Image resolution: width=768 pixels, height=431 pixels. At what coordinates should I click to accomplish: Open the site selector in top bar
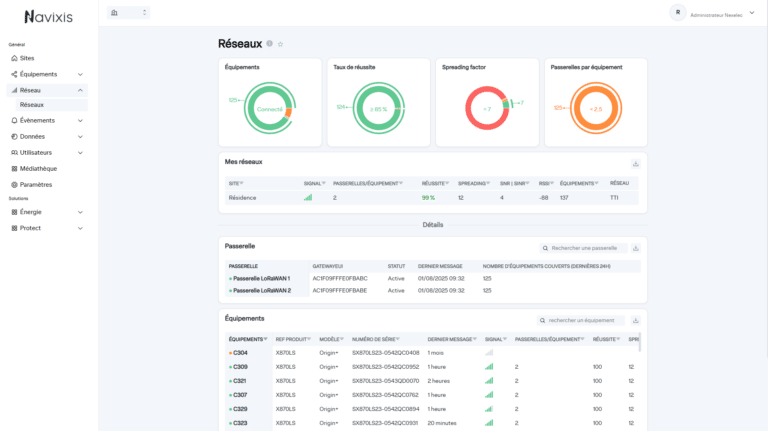[129, 13]
